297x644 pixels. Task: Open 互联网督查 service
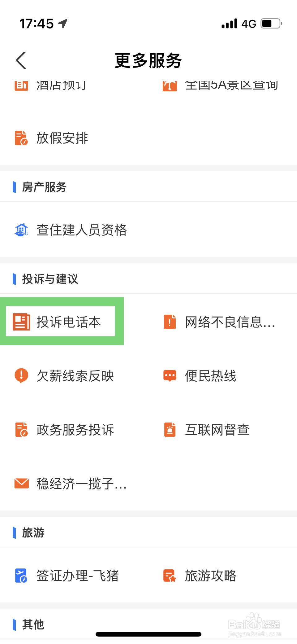pyautogui.click(x=217, y=430)
